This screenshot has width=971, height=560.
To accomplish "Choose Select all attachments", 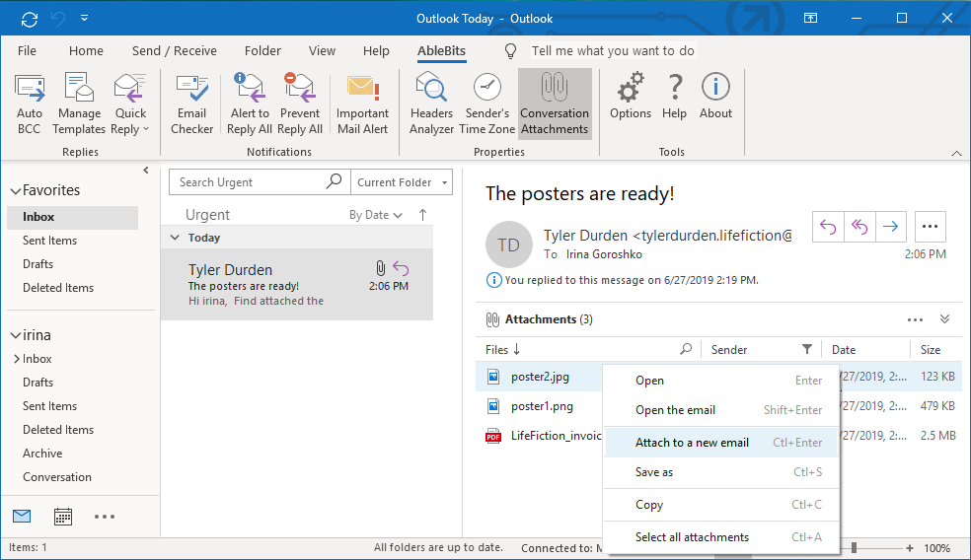I will point(721,537).
